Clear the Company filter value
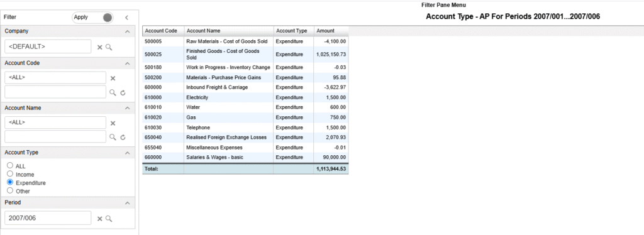This screenshot has height=235, width=644. click(99, 47)
